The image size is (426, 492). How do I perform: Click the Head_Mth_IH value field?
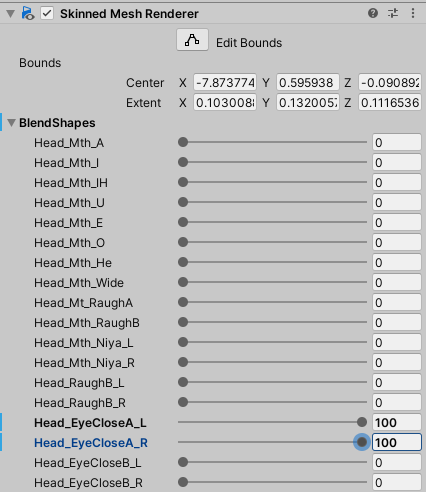click(397, 182)
